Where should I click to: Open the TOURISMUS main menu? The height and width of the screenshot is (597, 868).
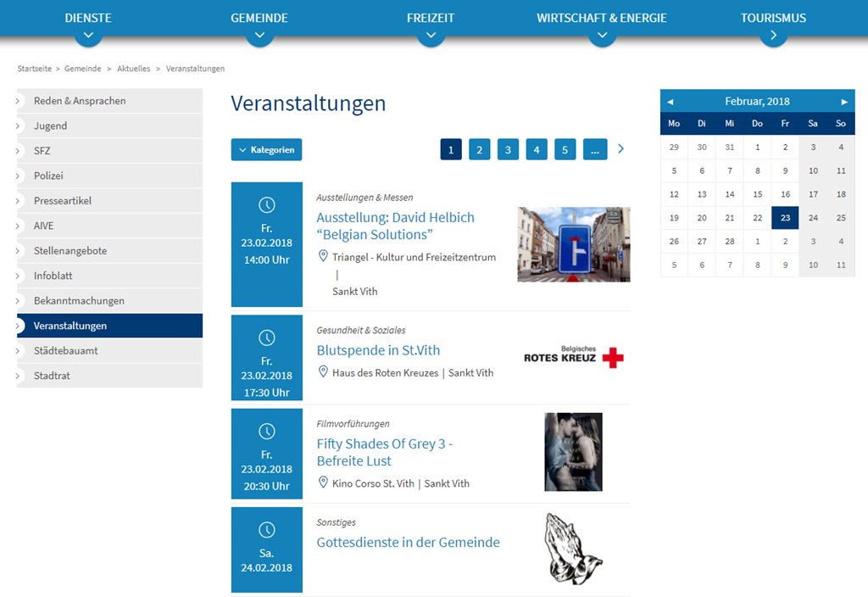[x=773, y=18]
